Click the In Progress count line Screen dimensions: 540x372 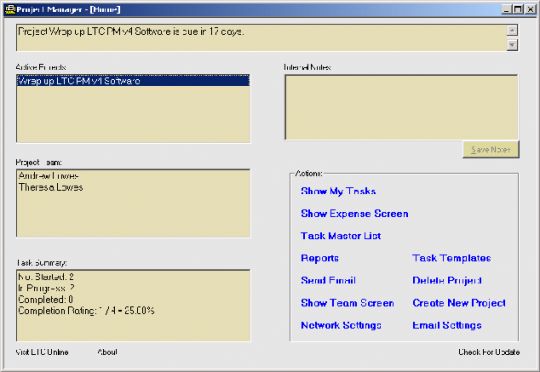[46, 288]
